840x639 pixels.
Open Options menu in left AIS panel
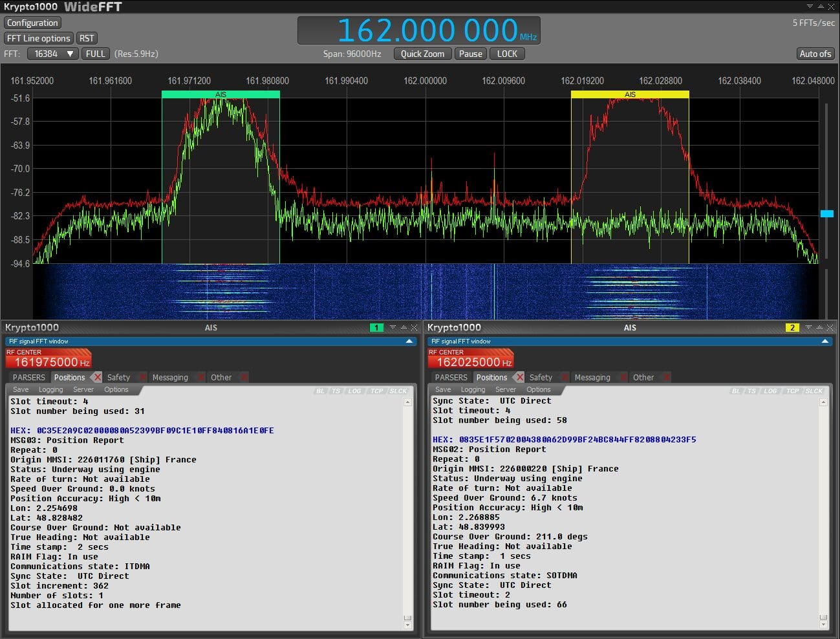click(x=116, y=389)
